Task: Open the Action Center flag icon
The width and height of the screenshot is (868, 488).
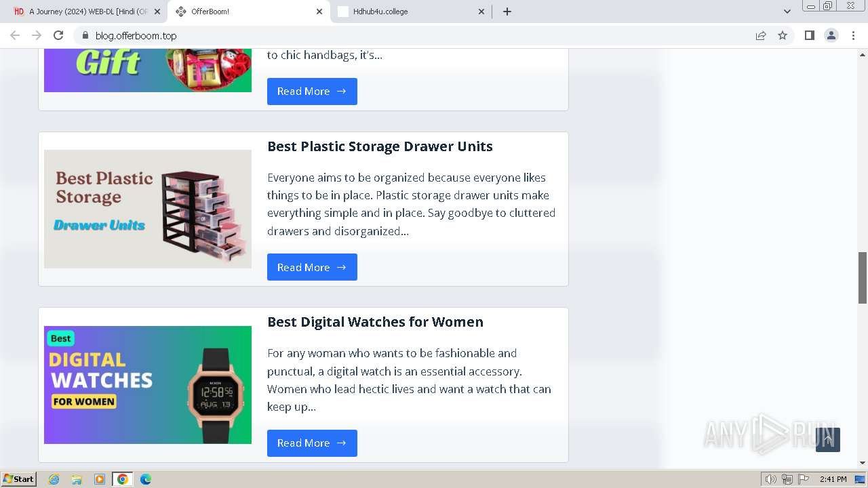Action: pyautogui.click(x=803, y=479)
